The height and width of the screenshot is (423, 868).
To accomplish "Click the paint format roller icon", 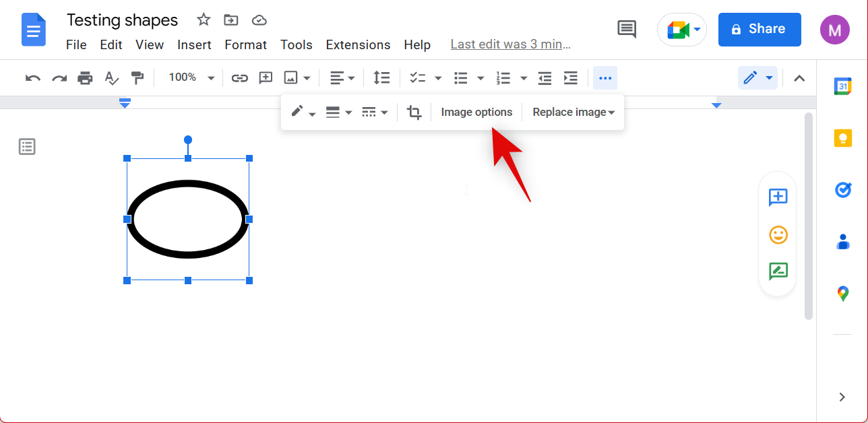I will (137, 78).
